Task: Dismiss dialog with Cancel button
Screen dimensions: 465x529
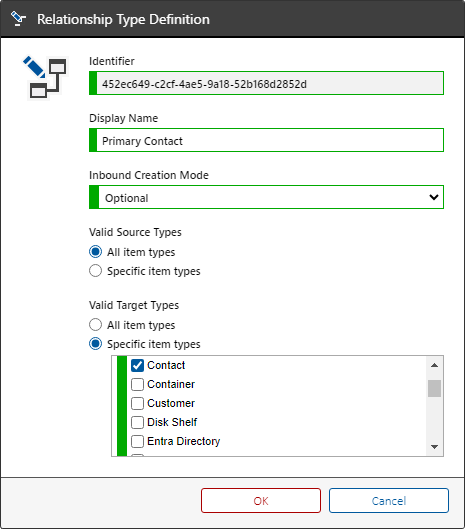Action: (389, 501)
